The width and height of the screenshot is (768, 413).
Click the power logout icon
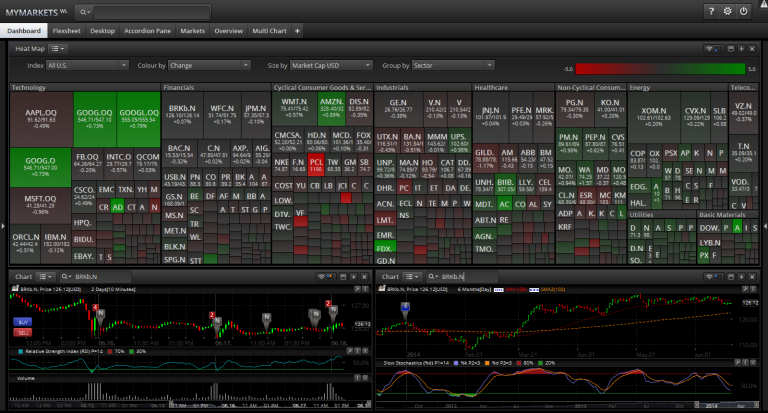(x=744, y=11)
